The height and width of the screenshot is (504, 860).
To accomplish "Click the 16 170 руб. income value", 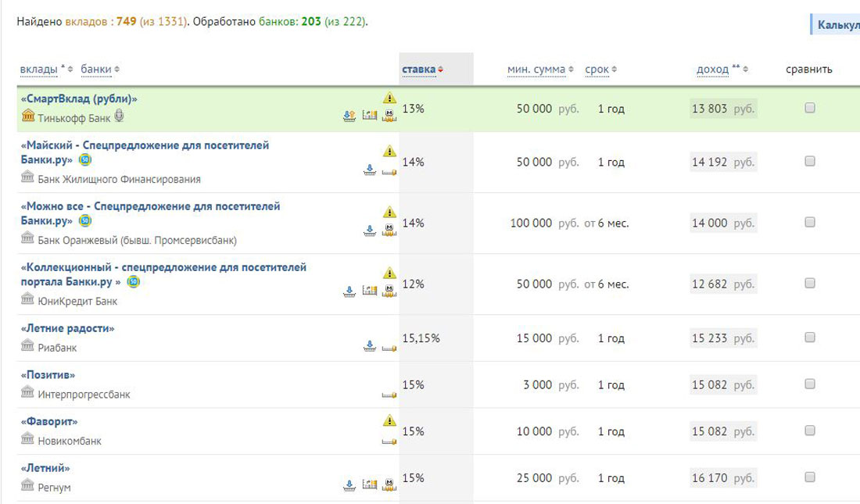I will [x=723, y=478].
